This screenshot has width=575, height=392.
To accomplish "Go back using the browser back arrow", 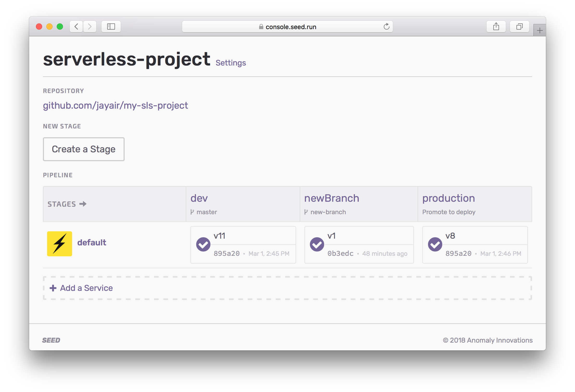I will click(76, 27).
